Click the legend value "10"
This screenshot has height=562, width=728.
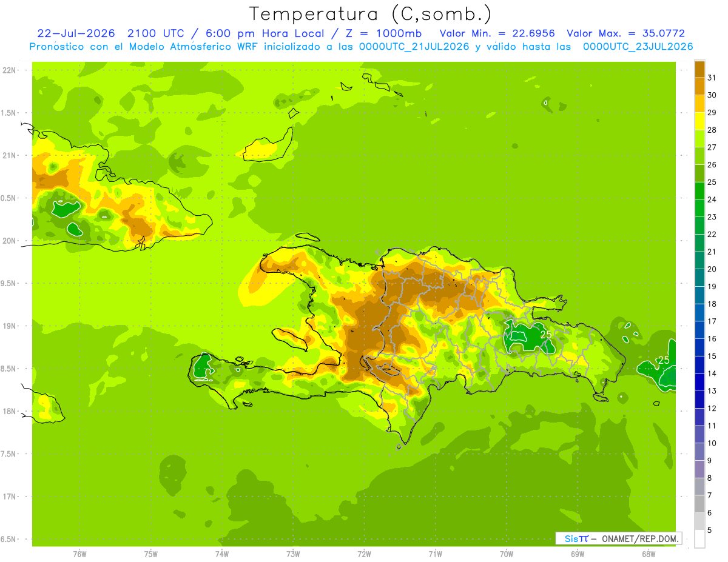coord(712,443)
